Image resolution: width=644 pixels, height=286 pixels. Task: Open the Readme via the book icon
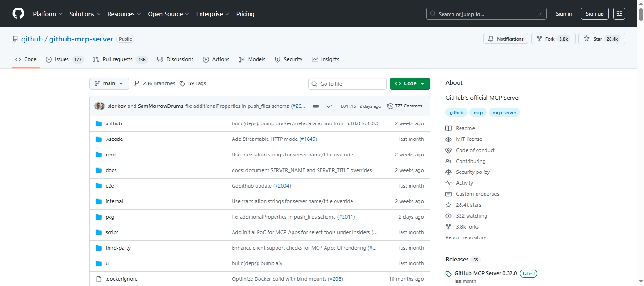(x=448, y=128)
